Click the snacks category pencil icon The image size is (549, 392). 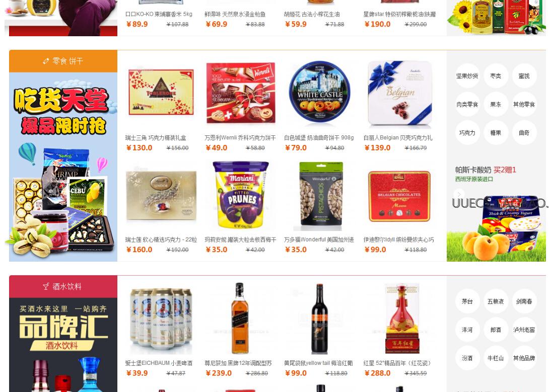click(46, 61)
